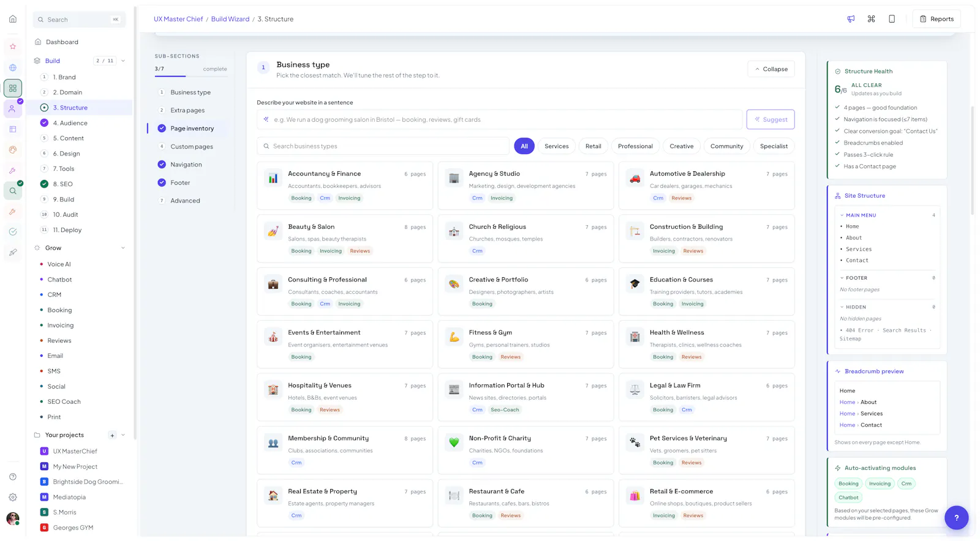Filter by the Community tab
Screen dimensions: 980x541
tap(727, 146)
